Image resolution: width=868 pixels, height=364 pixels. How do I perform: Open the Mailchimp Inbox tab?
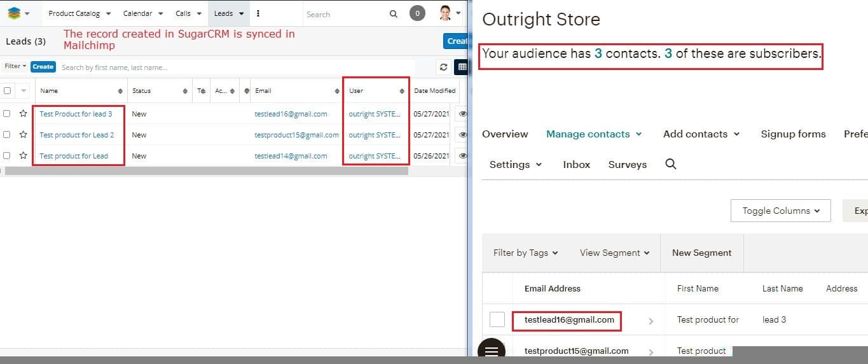point(576,165)
